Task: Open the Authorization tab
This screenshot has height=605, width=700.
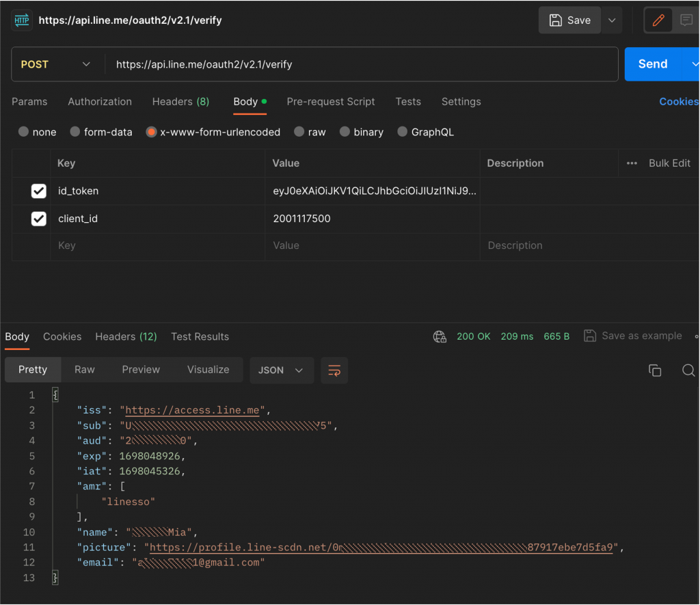Action: click(100, 102)
